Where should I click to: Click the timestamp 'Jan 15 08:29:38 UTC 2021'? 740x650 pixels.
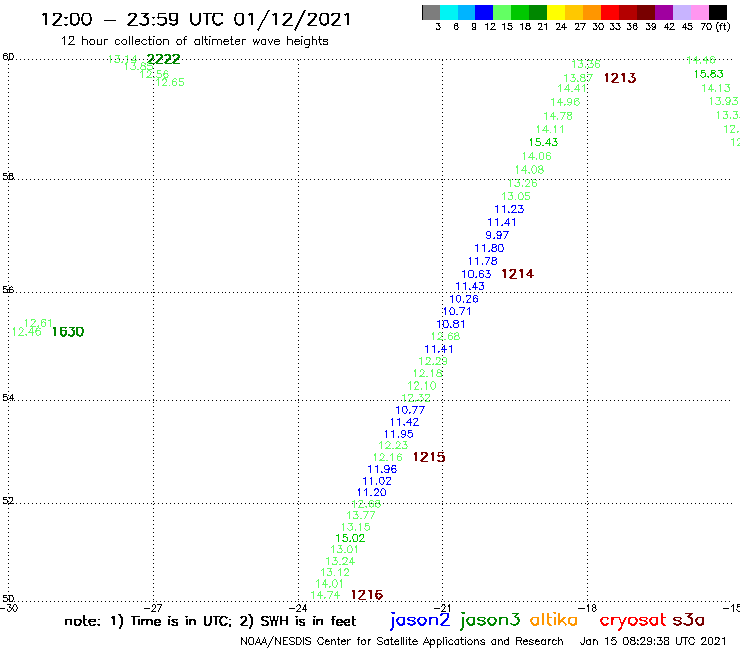(653, 641)
